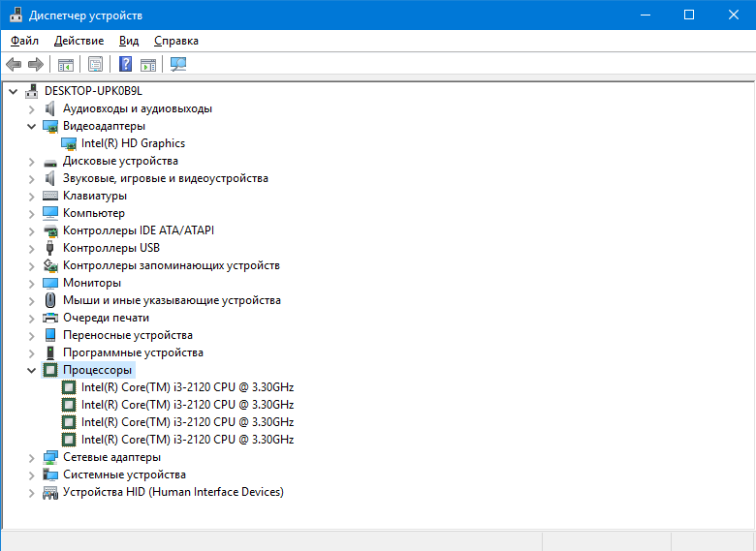Click the Back arrow in toolbar
The width and height of the screenshot is (756, 551).
click(x=14, y=65)
